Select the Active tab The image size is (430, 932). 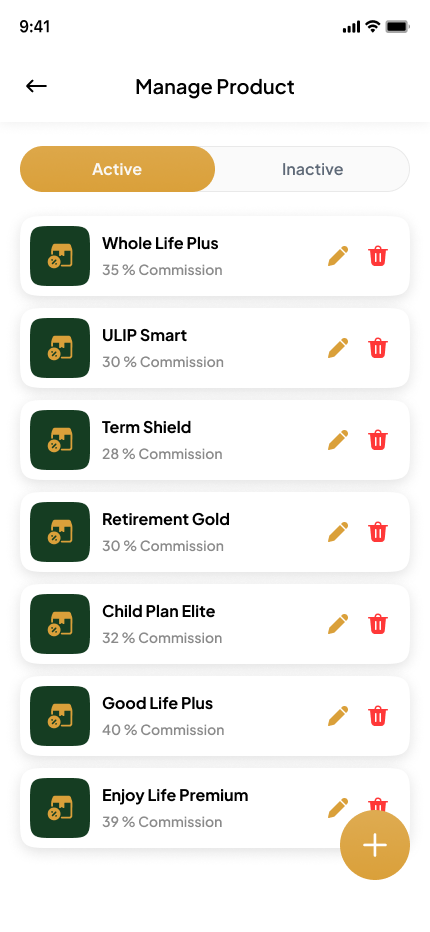pyautogui.click(x=117, y=169)
